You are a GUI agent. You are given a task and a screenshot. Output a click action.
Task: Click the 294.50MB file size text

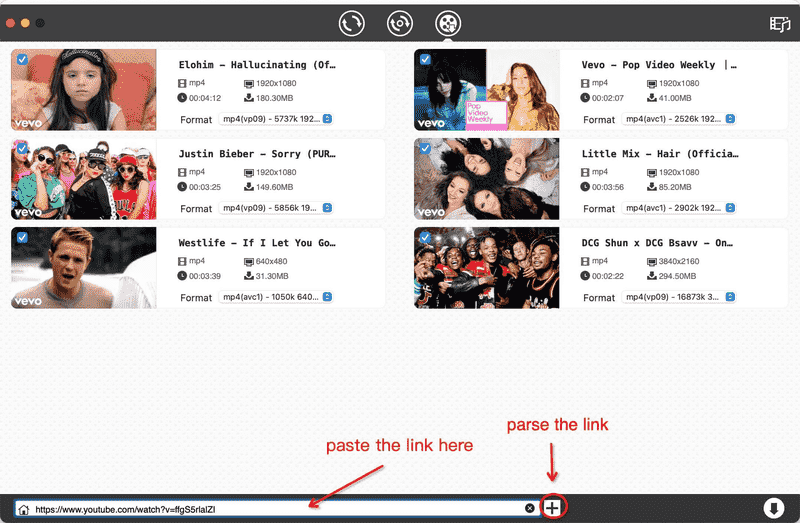(x=678, y=276)
